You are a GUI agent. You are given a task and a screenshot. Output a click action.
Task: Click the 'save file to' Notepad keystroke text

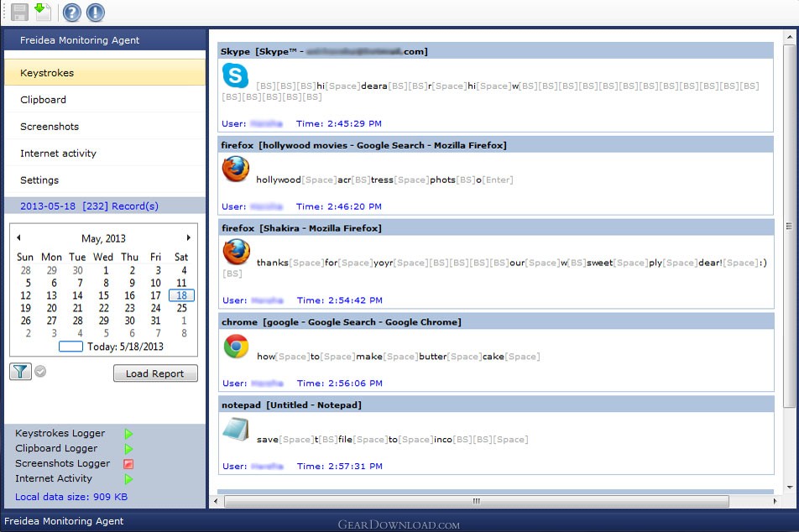pyautogui.click(x=393, y=439)
